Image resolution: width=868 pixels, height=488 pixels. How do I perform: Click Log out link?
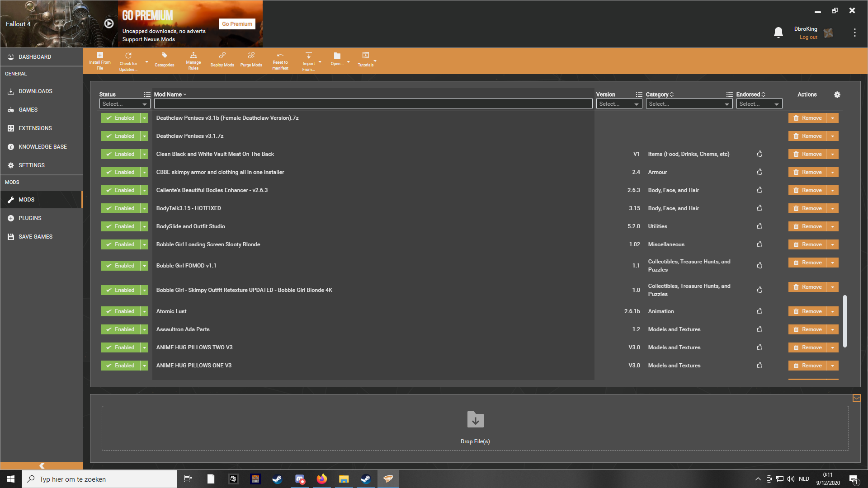click(x=808, y=38)
